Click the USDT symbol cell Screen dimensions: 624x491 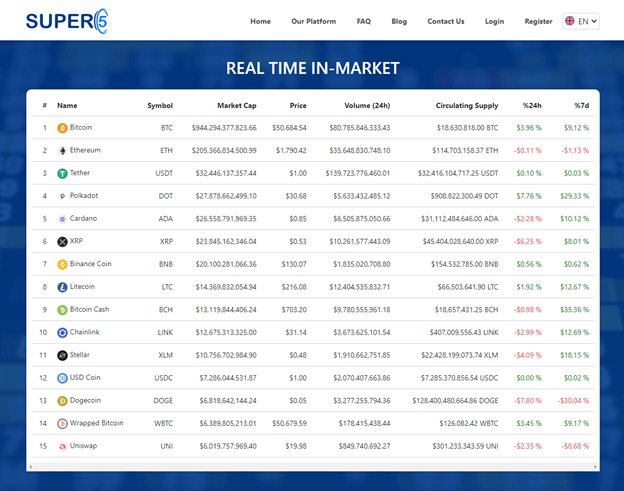coord(164,173)
